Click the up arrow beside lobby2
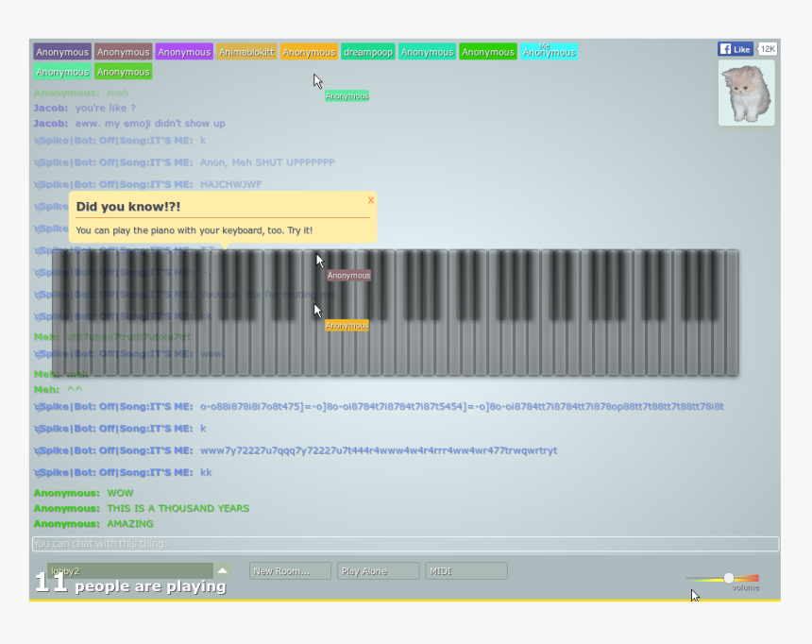 223,570
